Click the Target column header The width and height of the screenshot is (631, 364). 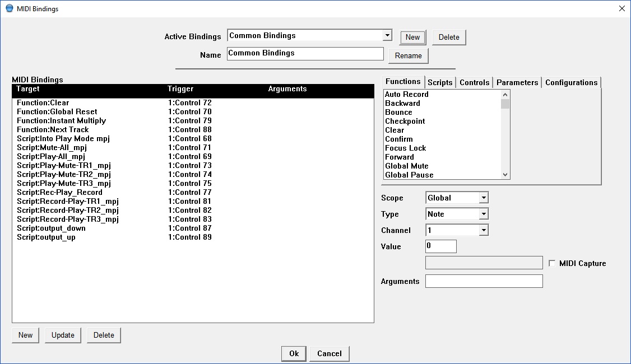tap(28, 89)
